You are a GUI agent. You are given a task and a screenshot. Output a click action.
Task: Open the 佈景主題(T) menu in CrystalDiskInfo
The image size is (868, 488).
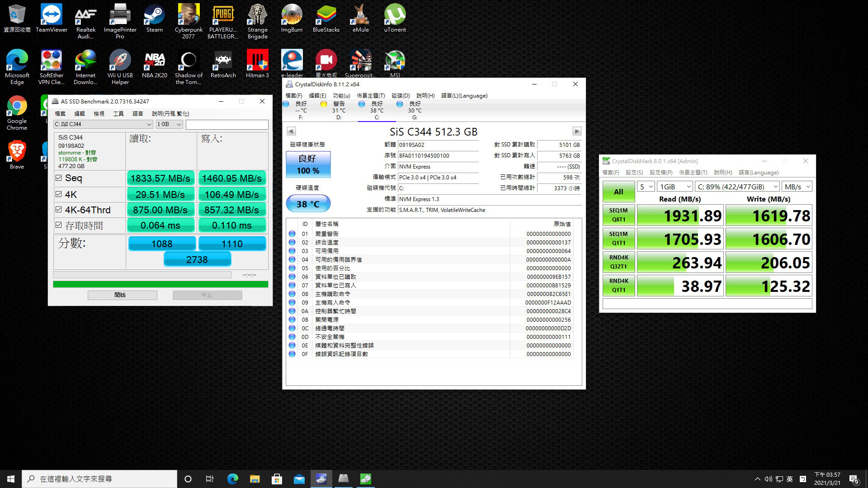coord(371,96)
